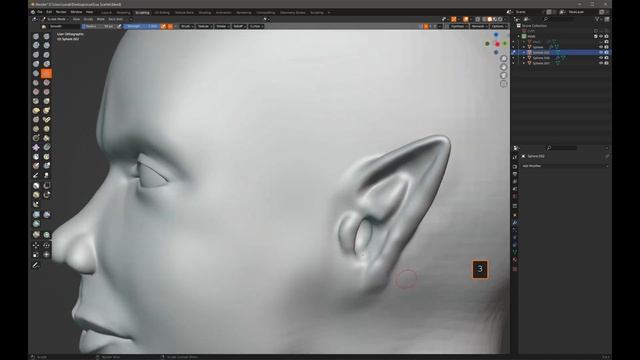Toggle camera view gizmo button
This screenshot has width=640, height=360.
504,75
